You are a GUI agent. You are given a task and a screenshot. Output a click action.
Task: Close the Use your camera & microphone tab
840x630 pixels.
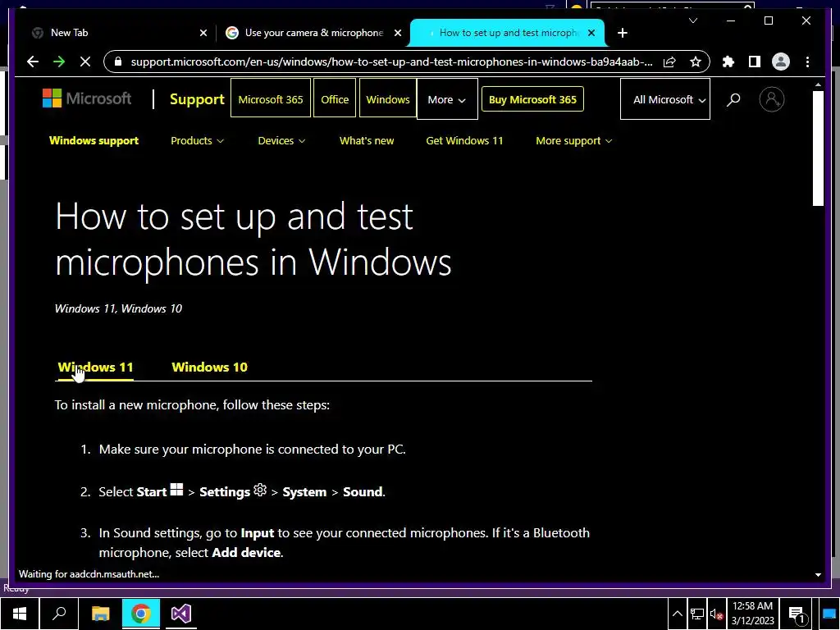point(398,33)
